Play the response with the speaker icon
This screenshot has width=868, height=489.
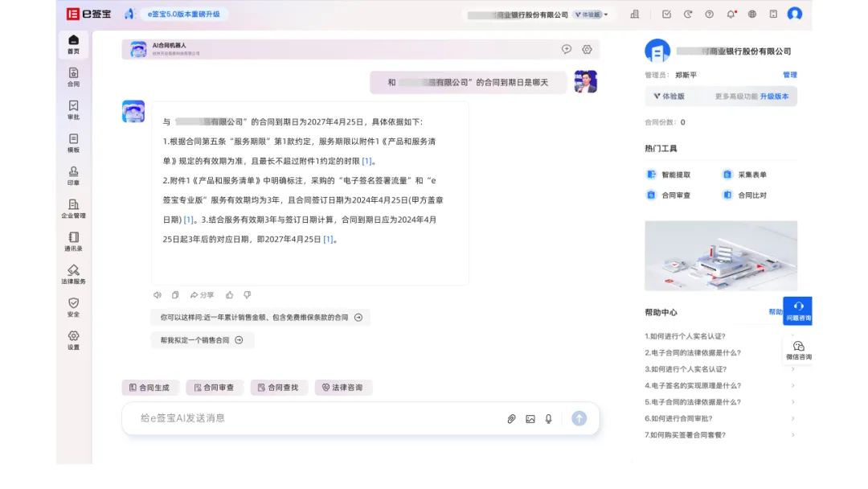(158, 295)
